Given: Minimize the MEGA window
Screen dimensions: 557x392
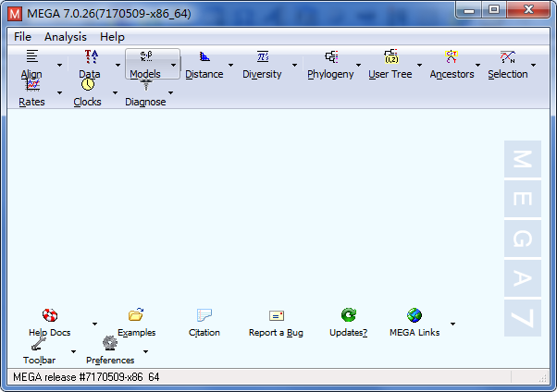Looking at the screenshot, I should coord(469,9).
